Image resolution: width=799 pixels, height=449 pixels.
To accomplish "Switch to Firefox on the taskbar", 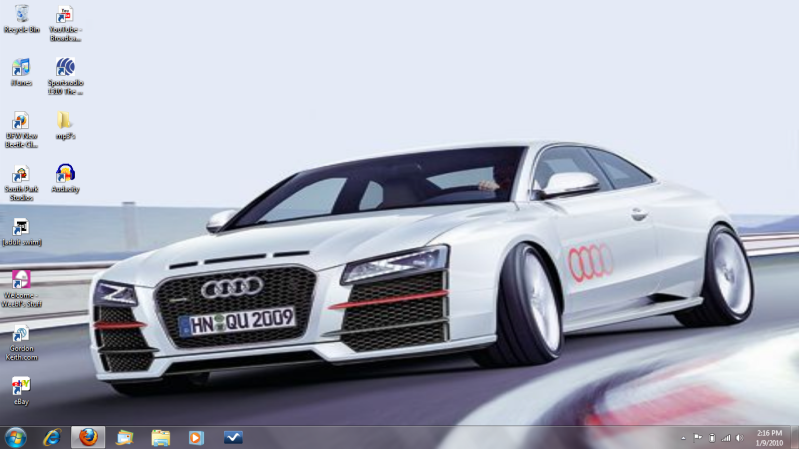I will pos(88,437).
